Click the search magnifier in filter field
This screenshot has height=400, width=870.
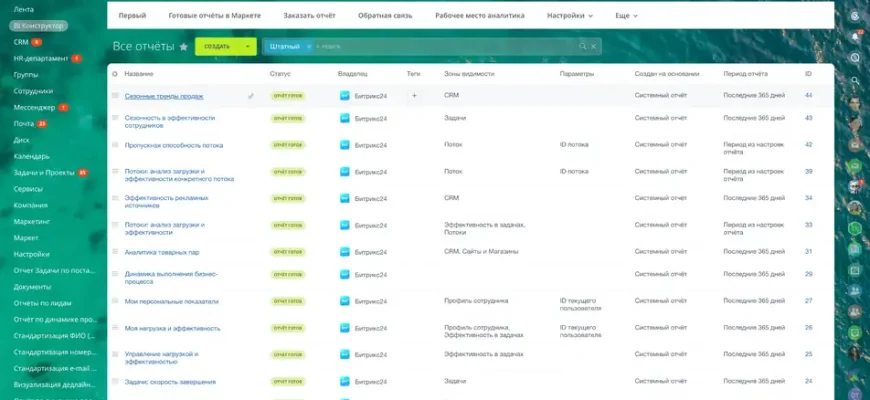pyautogui.click(x=584, y=46)
